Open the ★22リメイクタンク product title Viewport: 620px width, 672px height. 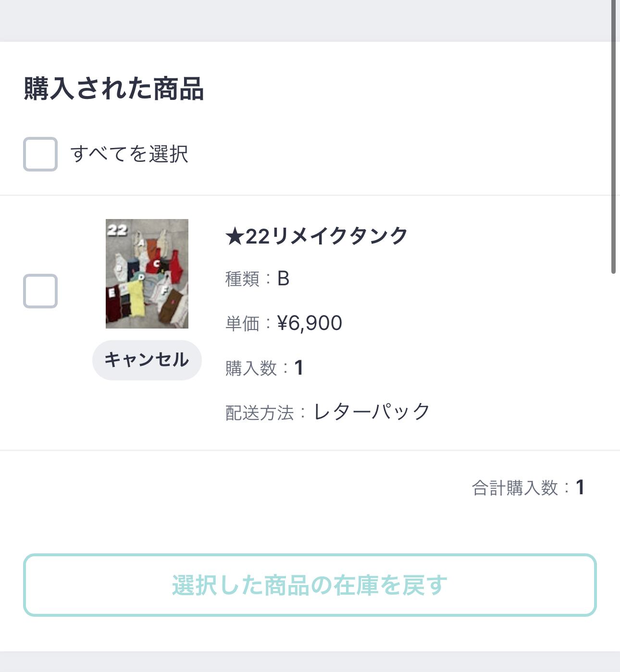click(x=316, y=236)
